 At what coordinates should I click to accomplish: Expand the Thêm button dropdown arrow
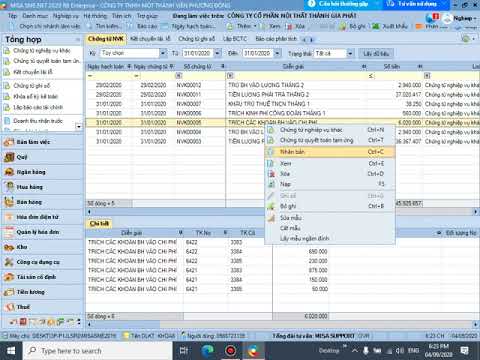[255, 26]
